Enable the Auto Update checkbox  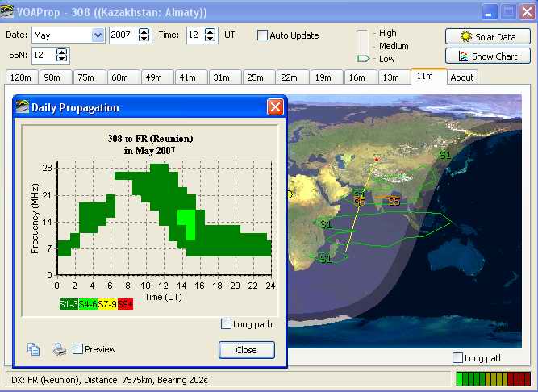tap(262, 35)
